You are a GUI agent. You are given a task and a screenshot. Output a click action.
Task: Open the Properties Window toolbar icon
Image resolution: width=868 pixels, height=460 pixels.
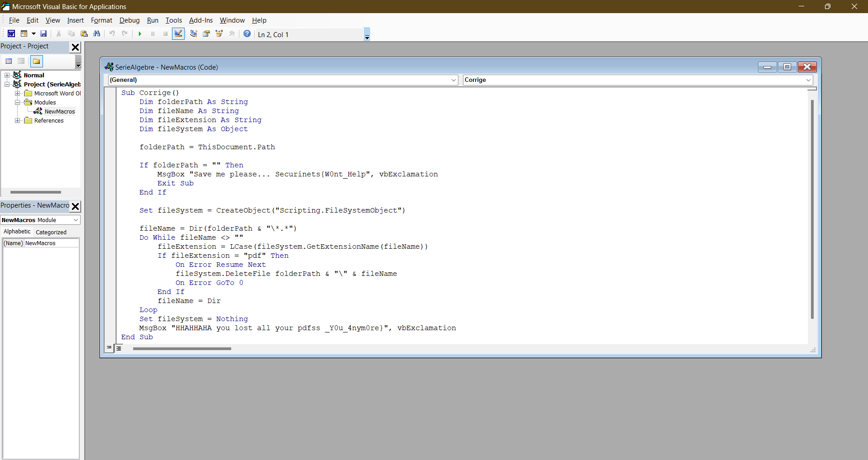click(206, 33)
